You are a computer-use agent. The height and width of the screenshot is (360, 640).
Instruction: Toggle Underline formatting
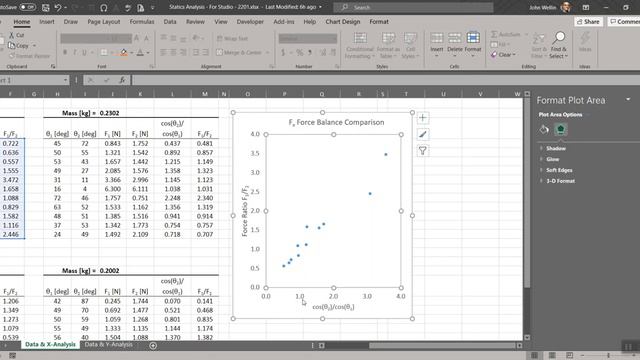[x=84, y=52]
